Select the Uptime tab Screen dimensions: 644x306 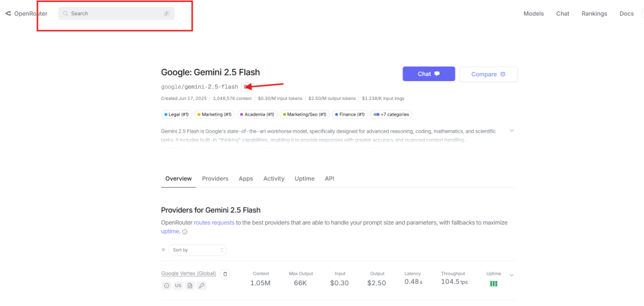coord(304,179)
